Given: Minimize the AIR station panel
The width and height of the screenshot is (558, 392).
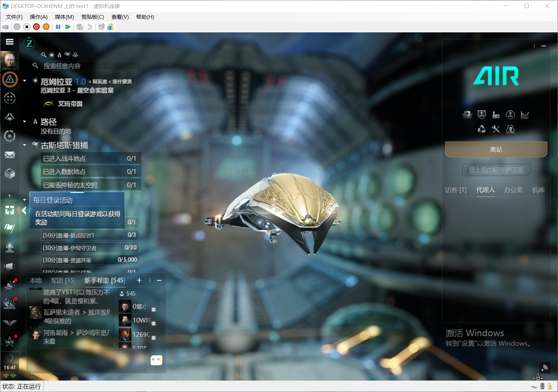Looking at the screenshot, I should [x=544, y=46].
